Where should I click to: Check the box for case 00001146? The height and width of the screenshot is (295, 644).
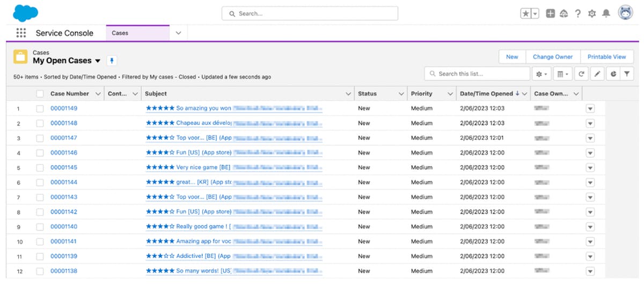(40, 153)
